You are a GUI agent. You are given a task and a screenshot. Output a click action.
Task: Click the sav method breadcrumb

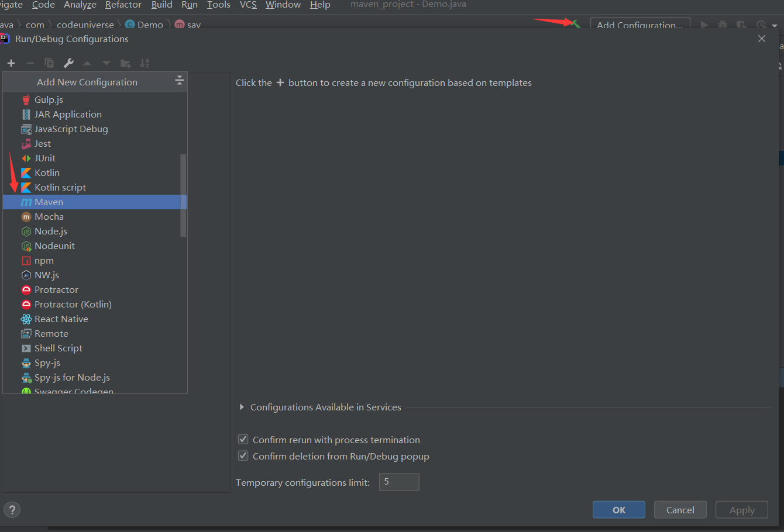pos(188,25)
